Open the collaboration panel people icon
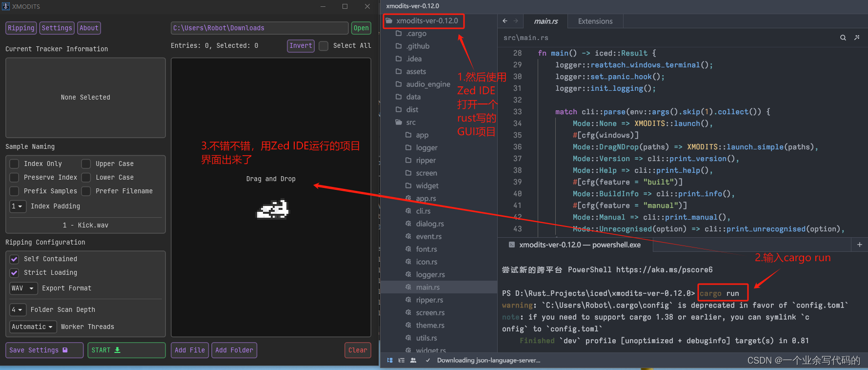The width and height of the screenshot is (868, 370). point(413,360)
